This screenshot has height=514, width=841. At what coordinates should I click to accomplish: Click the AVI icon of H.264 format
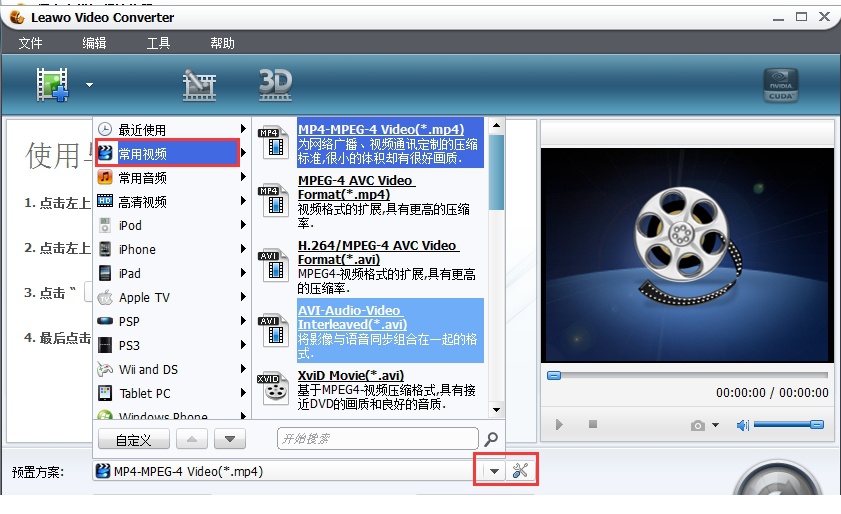[274, 267]
